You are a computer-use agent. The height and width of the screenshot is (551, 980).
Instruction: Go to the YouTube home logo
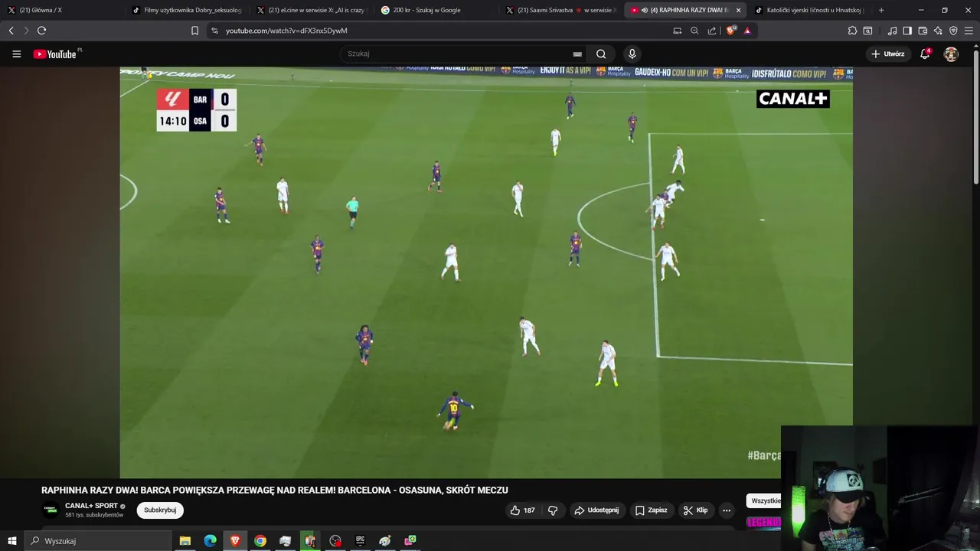click(56, 54)
